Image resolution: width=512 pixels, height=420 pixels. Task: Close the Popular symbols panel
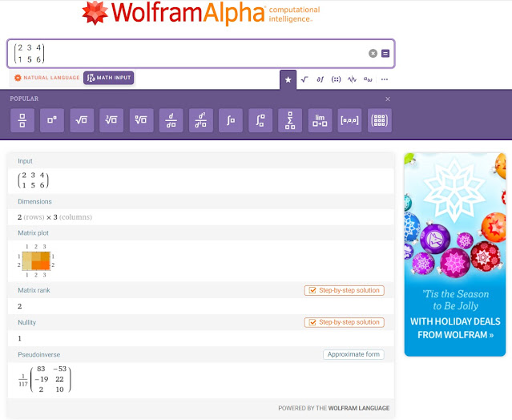coord(388,99)
